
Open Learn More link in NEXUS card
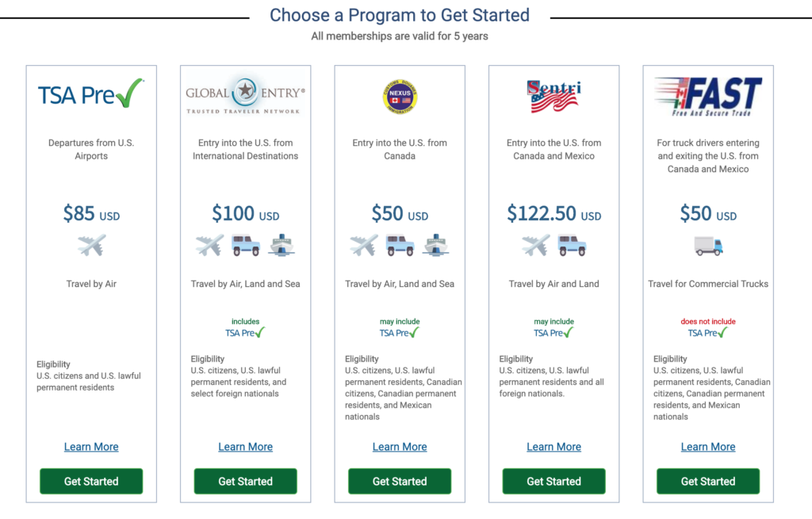point(400,447)
